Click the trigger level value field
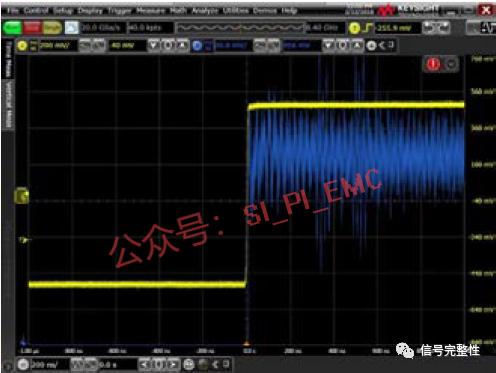The width and height of the screenshot is (496, 373). point(397,28)
